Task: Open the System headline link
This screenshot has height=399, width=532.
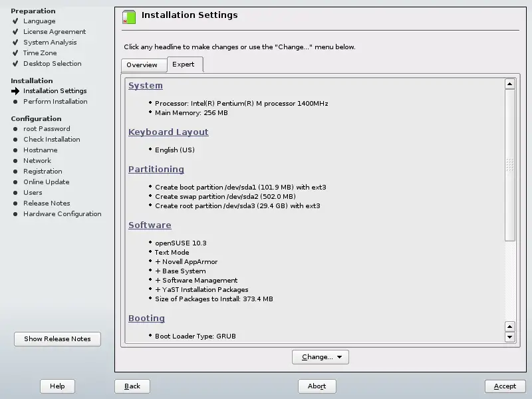Action: click(x=145, y=86)
